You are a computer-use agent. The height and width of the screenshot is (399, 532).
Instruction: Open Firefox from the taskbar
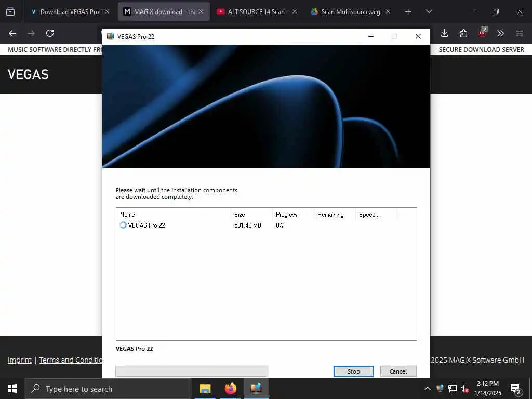pyautogui.click(x=230, y=389)
